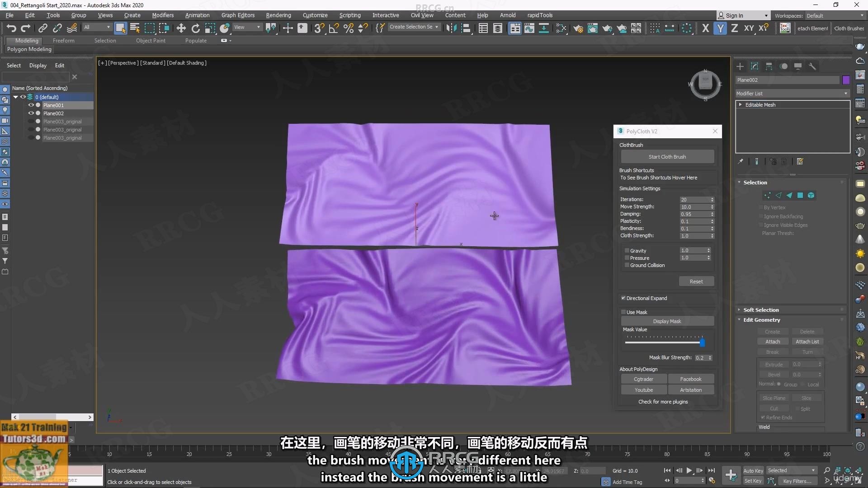Toggle Set Key mode

point(753,481)
